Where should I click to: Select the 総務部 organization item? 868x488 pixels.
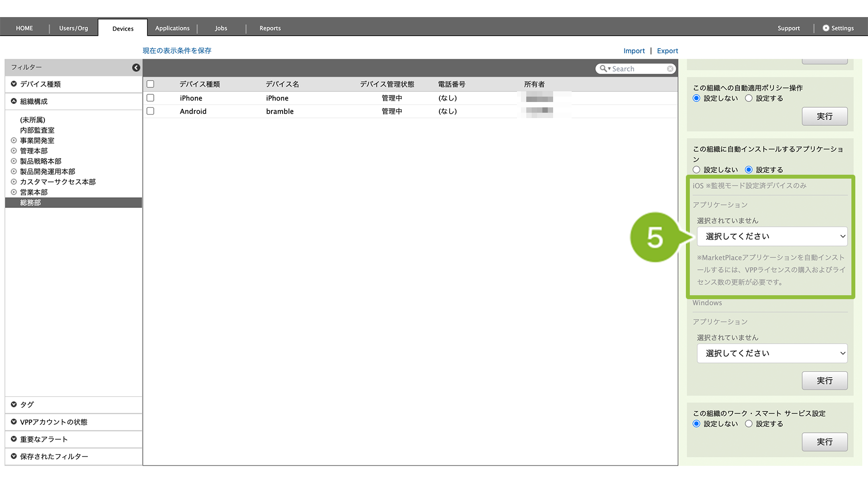point(30,203)
